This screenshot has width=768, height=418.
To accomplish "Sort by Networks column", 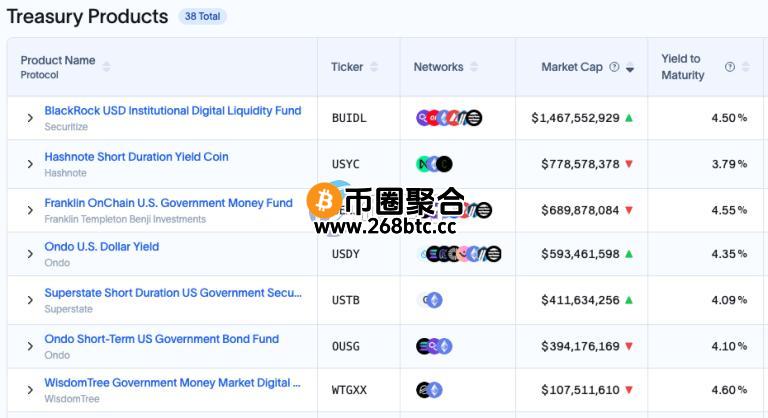I will (x=474, y=67).
